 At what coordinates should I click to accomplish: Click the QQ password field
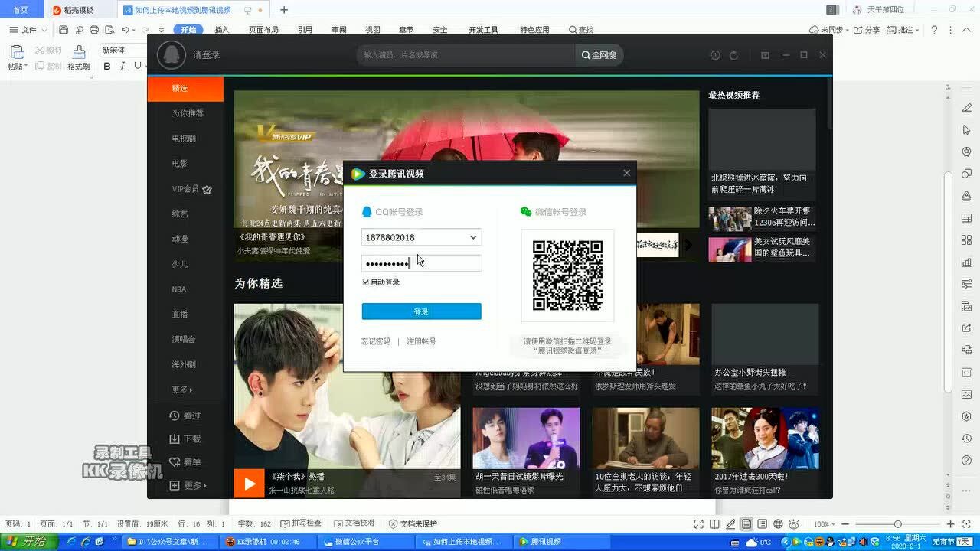click(x=422, y=263)
